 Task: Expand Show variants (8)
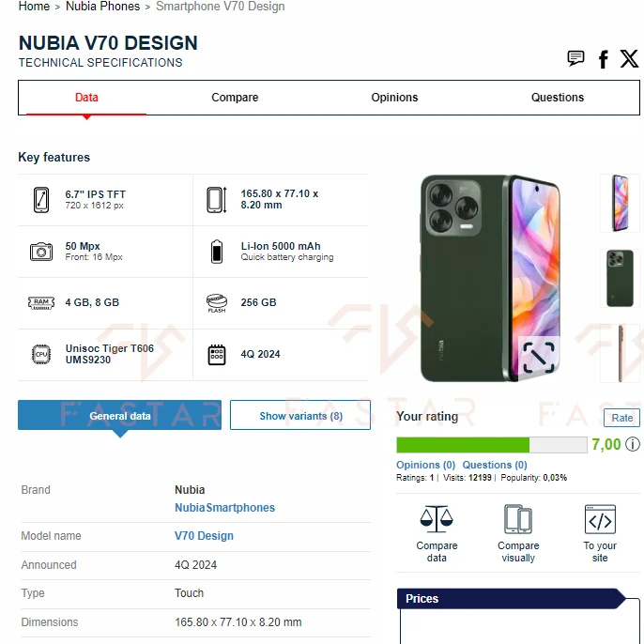tap(300, 415)
